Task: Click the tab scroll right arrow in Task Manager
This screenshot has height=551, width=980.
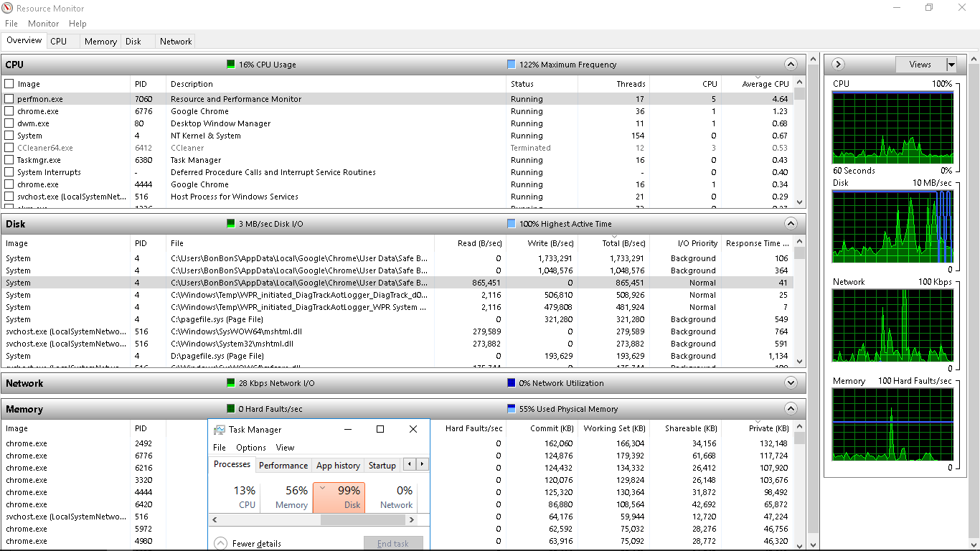Action: pos(422,464)
